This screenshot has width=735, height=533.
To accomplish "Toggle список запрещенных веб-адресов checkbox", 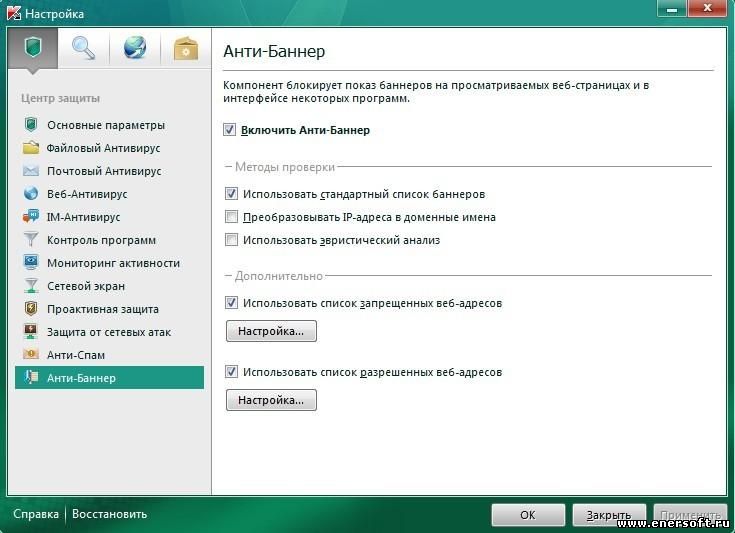I will point(231,302).
